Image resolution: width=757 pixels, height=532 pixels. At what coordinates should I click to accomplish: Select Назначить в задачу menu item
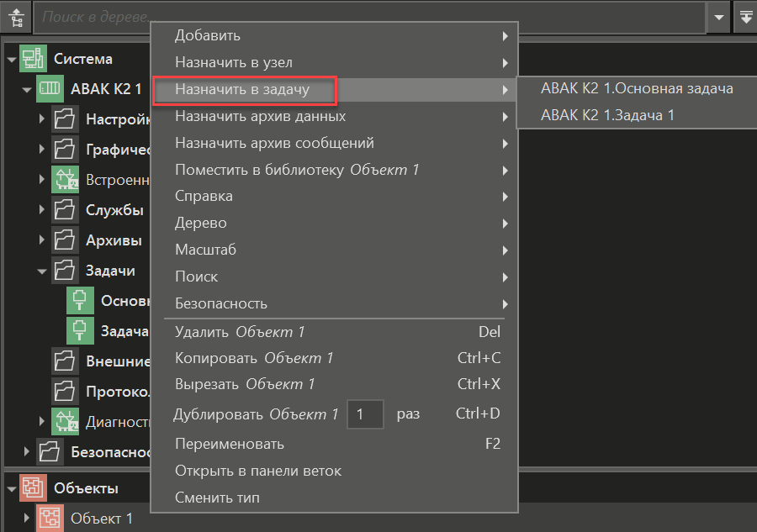pos(334,90)
